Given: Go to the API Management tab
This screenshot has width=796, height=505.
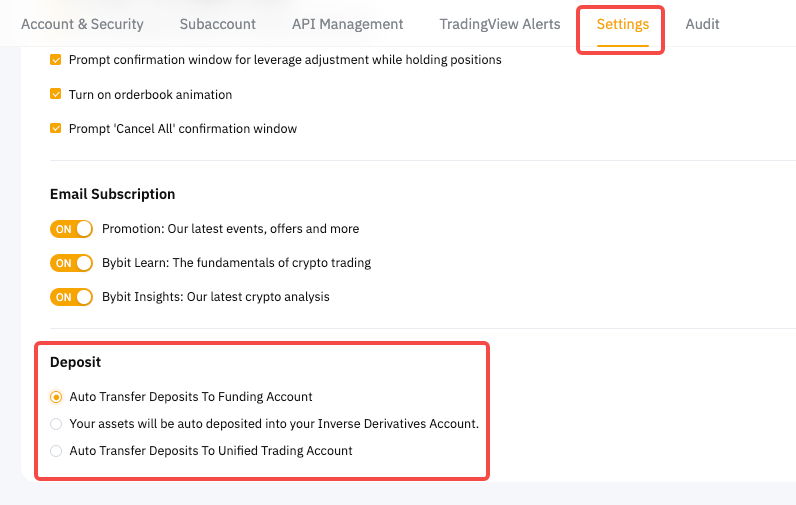Looking at the screenshot, I should (x=348, y=24).
